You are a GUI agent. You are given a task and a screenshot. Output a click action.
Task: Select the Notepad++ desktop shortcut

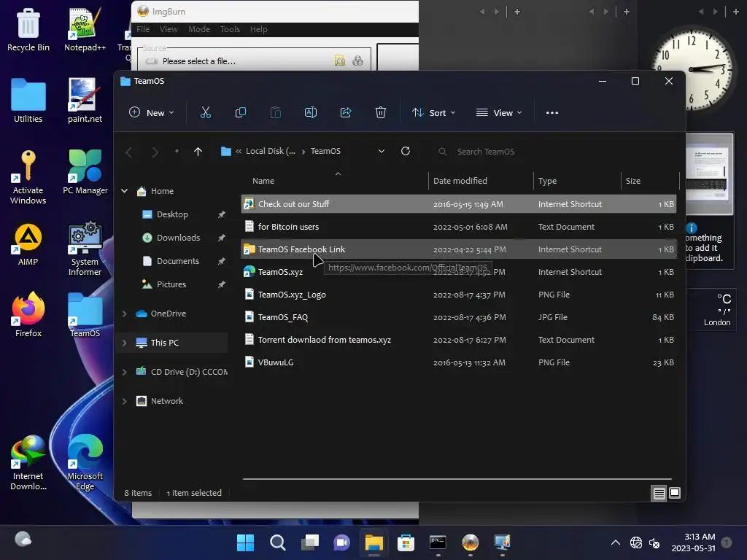coord(85,29)
